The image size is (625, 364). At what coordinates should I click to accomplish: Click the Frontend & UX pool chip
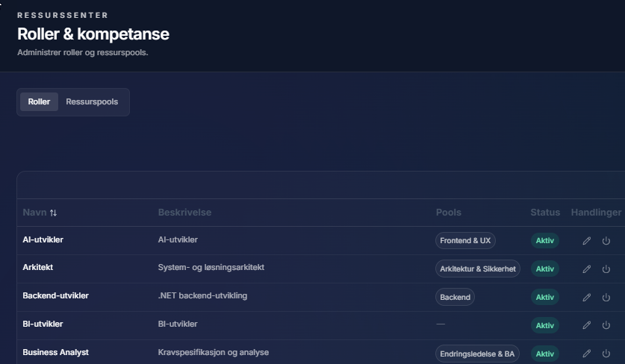click(465, 240)
